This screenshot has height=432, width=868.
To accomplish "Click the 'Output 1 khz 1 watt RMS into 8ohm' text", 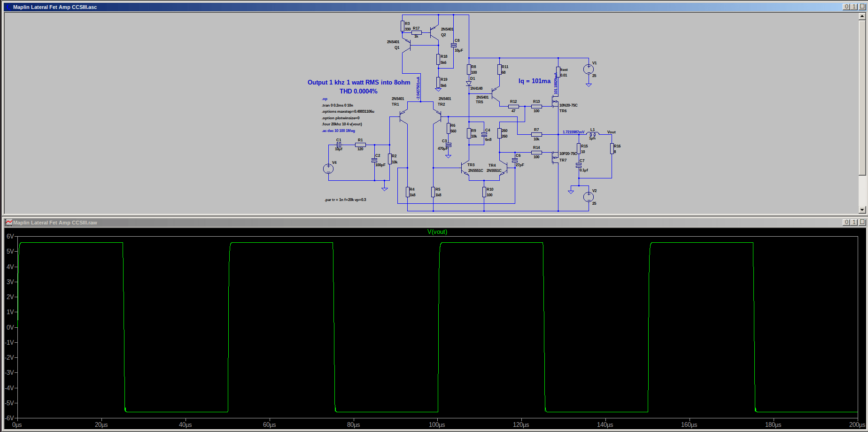I will (359, 82).
